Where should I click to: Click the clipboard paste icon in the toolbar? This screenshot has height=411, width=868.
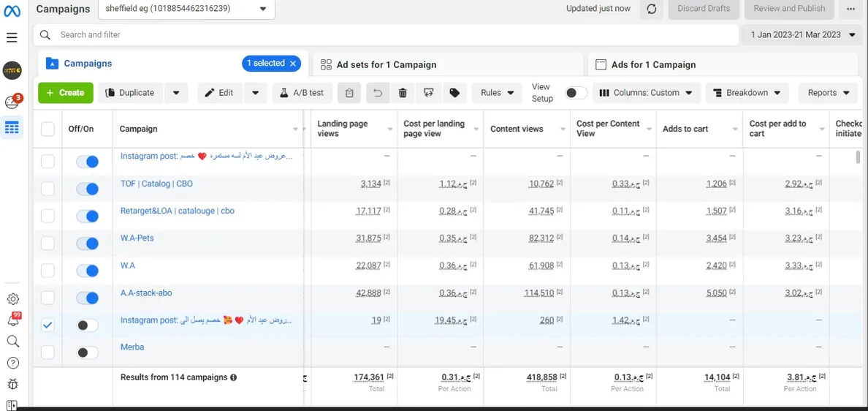[349, 93]
